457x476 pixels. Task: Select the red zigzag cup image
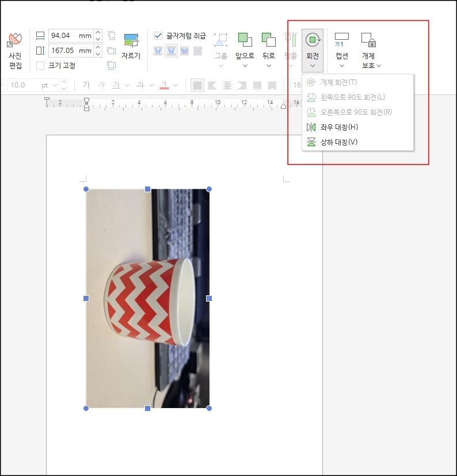coord(147,299)
